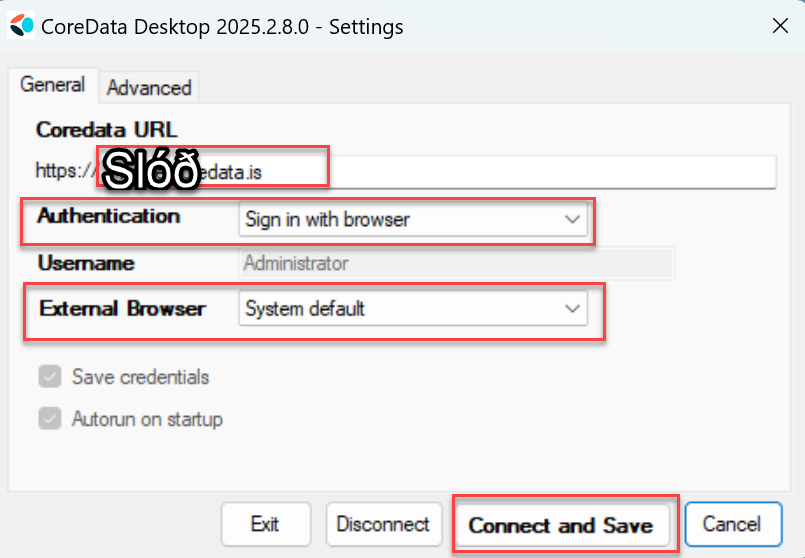Click the Username field label
805x558 pixels.
tap(85, 264)
